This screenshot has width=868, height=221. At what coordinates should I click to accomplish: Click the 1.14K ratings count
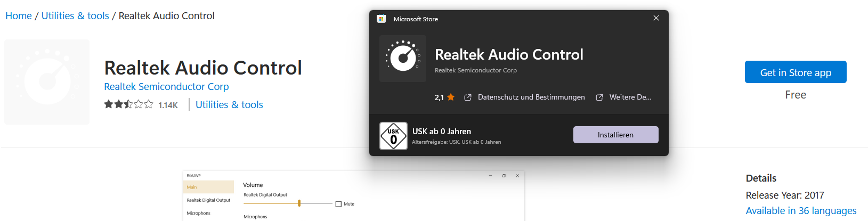168,105
